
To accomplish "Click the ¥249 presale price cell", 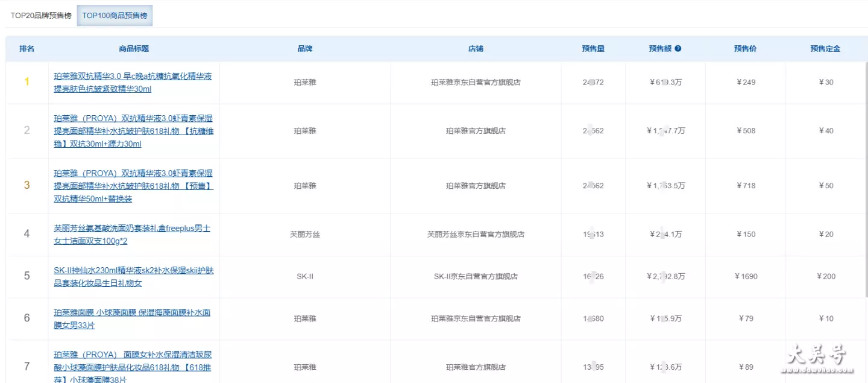I will coord(746,83).
